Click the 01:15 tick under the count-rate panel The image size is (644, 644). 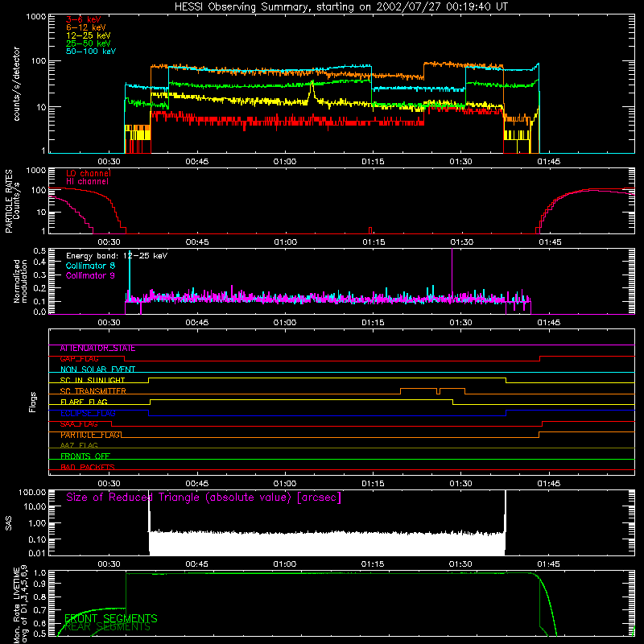click(373, 162)
